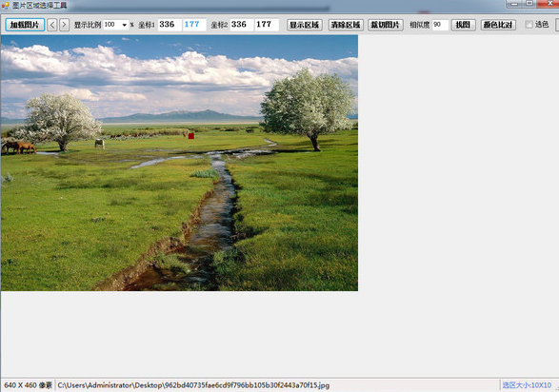Click the file path in the status bar
The width and height of the screenshot is (559, 392).
click(193, 385)
